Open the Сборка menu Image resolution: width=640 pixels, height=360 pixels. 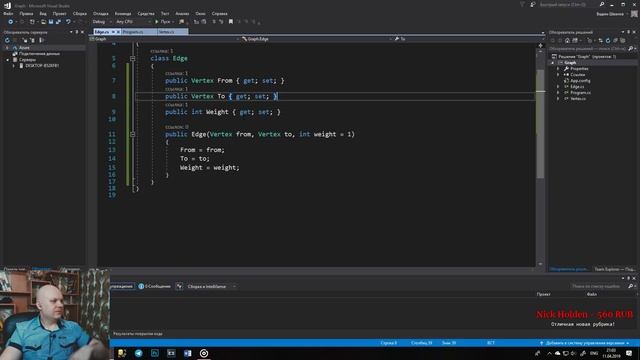tap(80, 13)
